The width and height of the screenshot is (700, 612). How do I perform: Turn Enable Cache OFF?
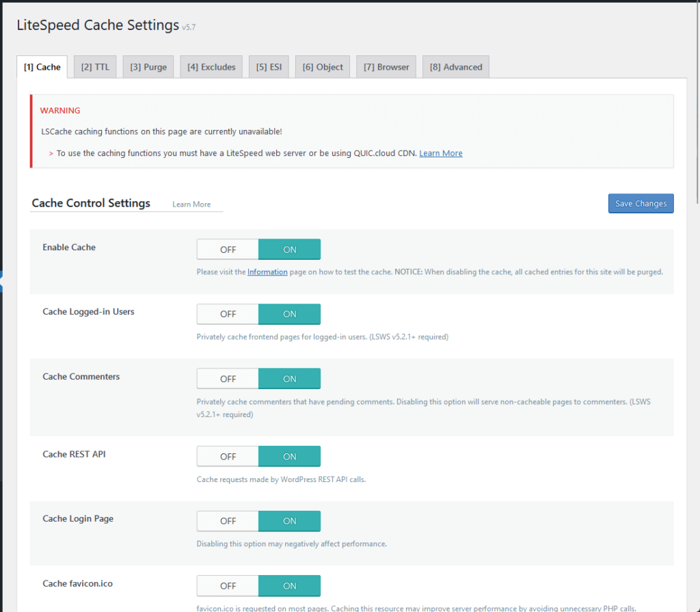pyautogui.click(x=228, y=250)
